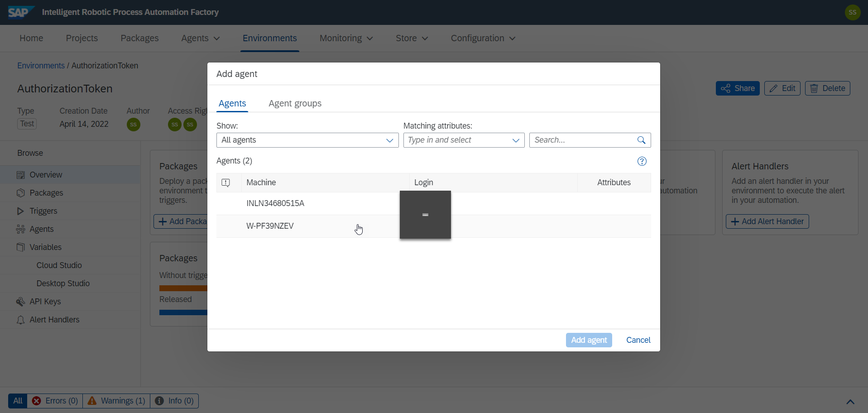
Task: Open Cloud Studio variables in sidebar
Action: (59, 265)
